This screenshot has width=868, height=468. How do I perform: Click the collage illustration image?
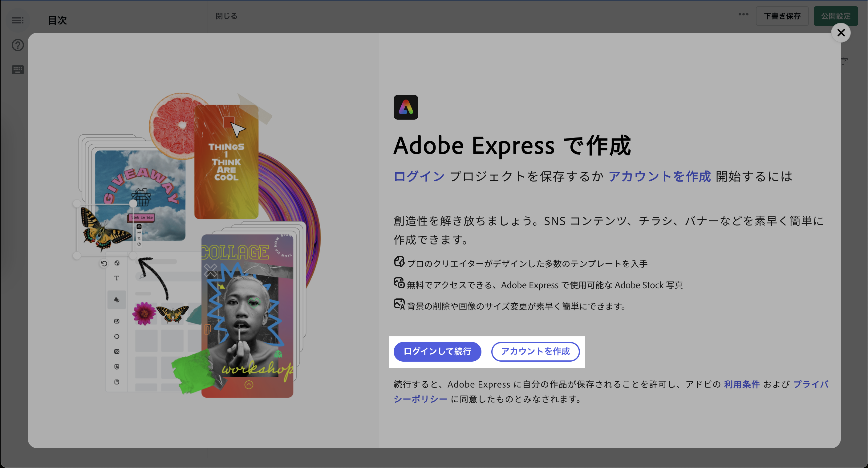coord(197,245)
